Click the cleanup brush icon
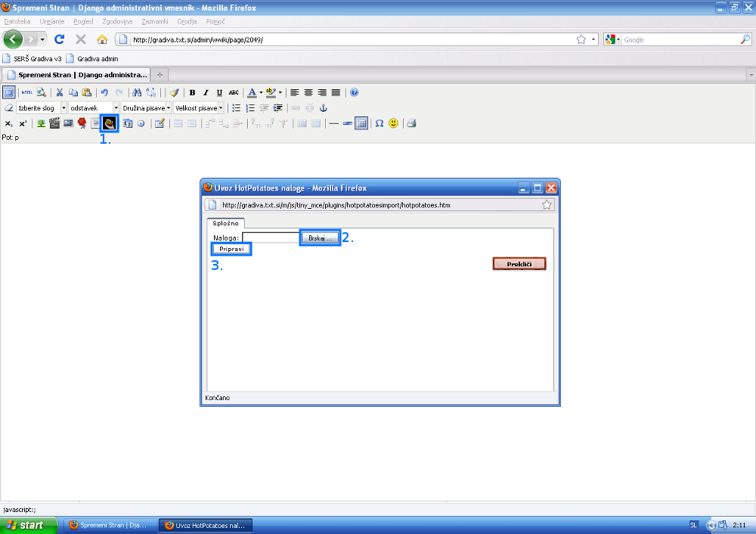This screenshot has height=534, width=756. point(174,92)
